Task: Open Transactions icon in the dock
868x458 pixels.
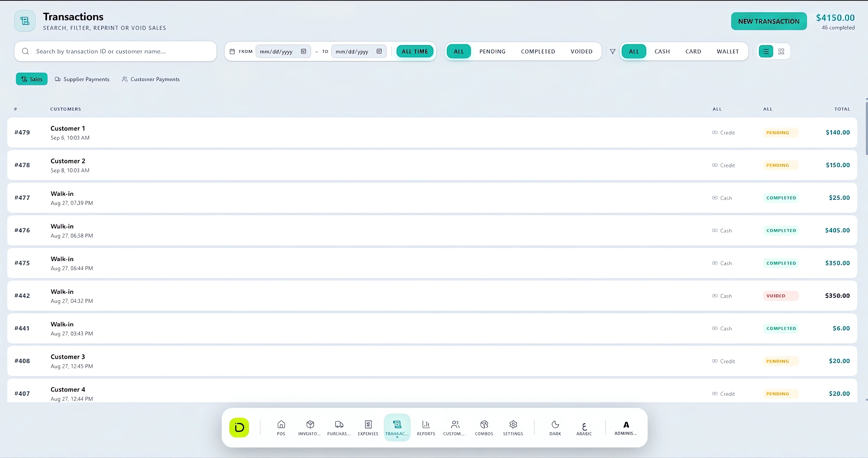Action: pos(397,427)
